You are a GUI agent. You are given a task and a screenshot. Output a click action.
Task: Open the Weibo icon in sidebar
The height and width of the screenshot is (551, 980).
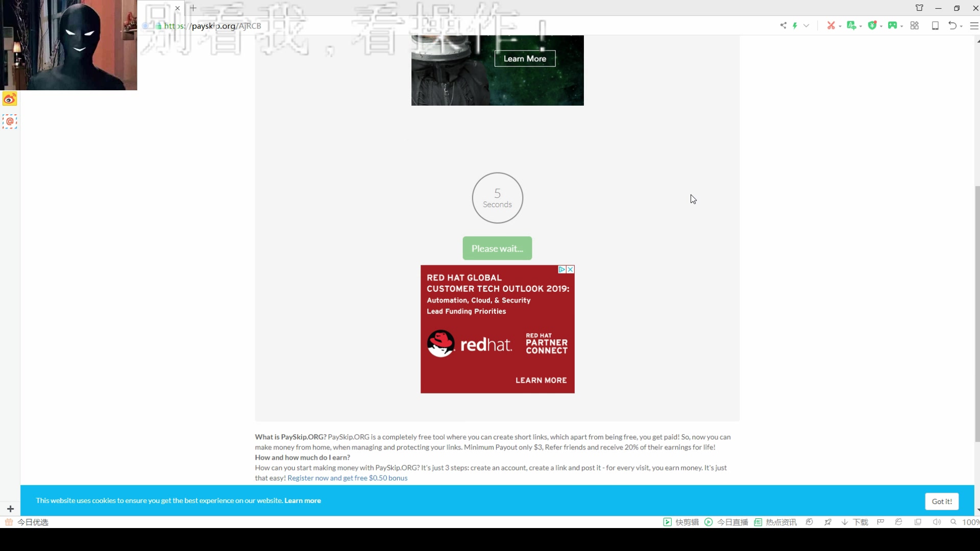click(x=10, y=99)
